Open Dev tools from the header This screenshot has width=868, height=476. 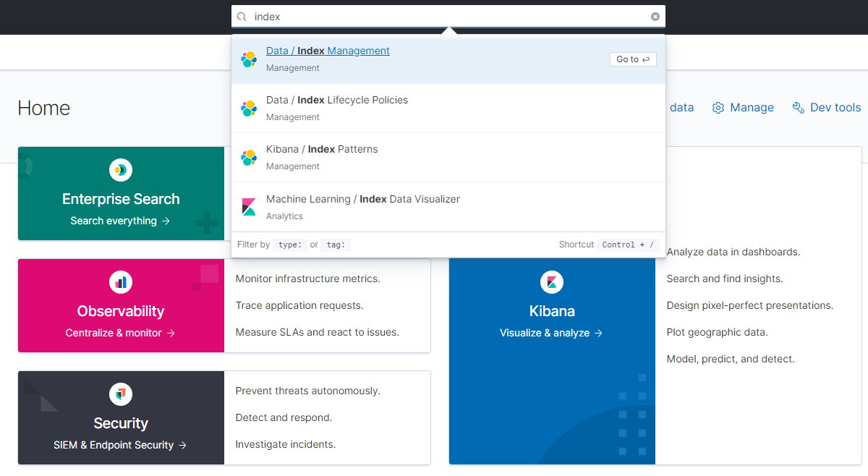click(827, 108)
